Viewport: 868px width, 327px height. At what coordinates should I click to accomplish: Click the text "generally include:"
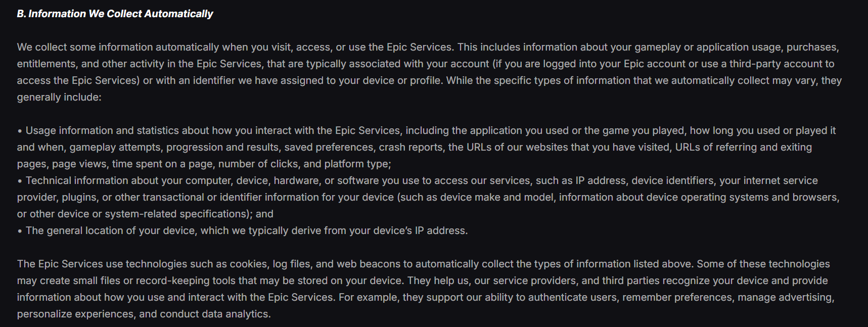(59, 97)
